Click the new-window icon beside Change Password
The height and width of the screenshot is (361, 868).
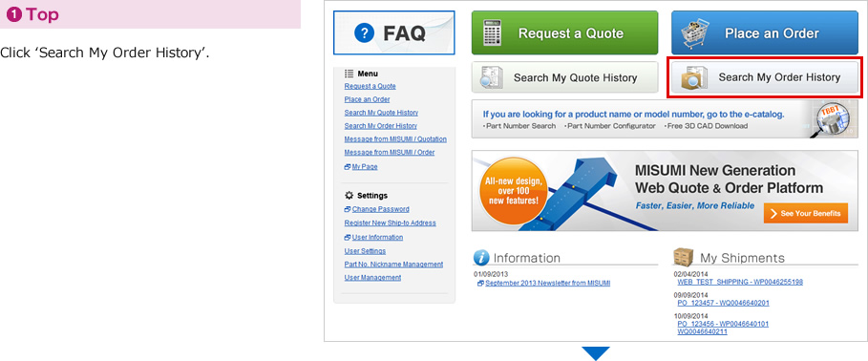(348, 209)
